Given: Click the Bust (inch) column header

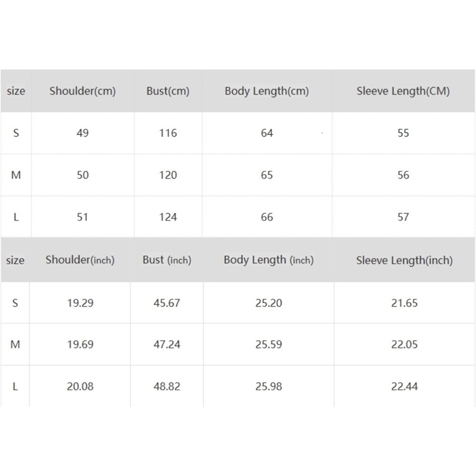Looking at the screenshot, I should tap(167, 260).
